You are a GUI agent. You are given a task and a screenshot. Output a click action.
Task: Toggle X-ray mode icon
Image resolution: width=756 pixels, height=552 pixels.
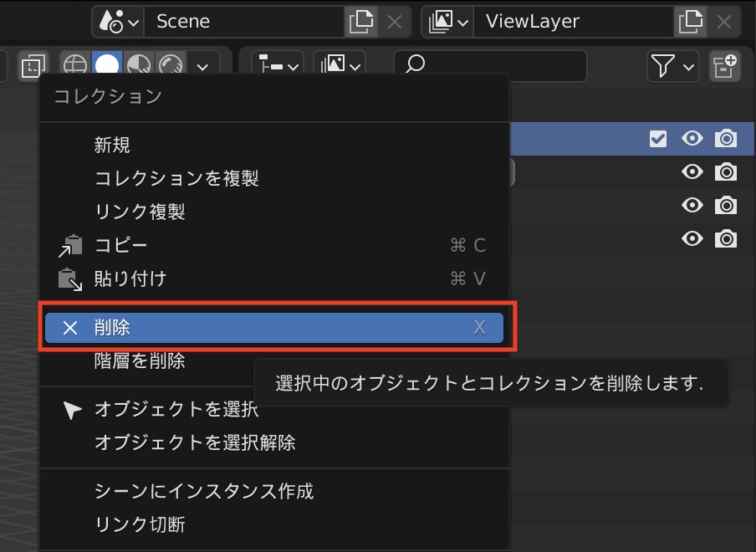click(x=33, y=65)
